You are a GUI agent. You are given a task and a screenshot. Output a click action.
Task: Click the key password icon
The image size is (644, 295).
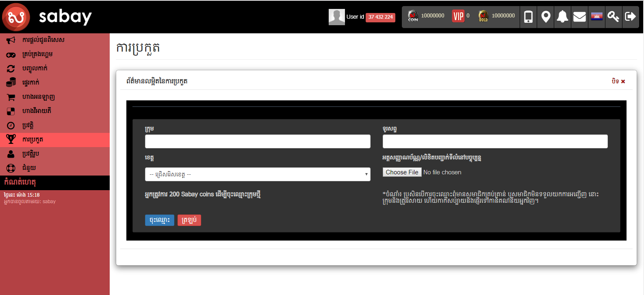point(613,17)
